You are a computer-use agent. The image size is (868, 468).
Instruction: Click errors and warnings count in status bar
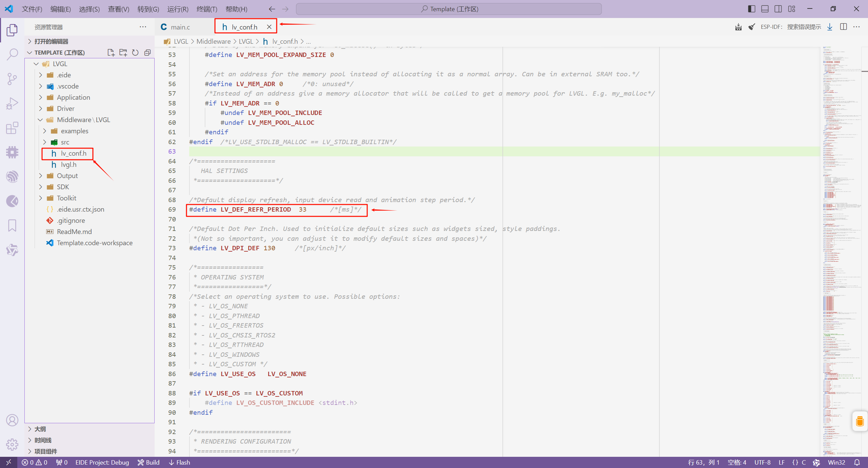tap(35, 462)
